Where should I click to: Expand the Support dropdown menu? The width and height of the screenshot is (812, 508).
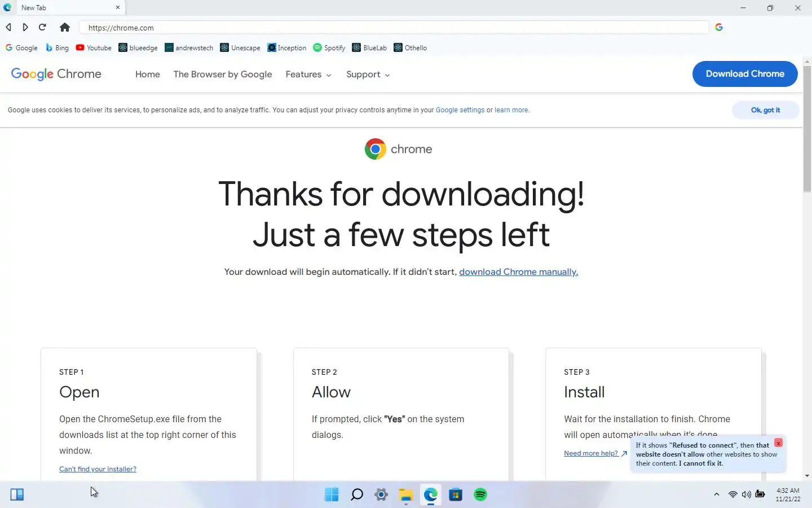[x=368, y=75]
